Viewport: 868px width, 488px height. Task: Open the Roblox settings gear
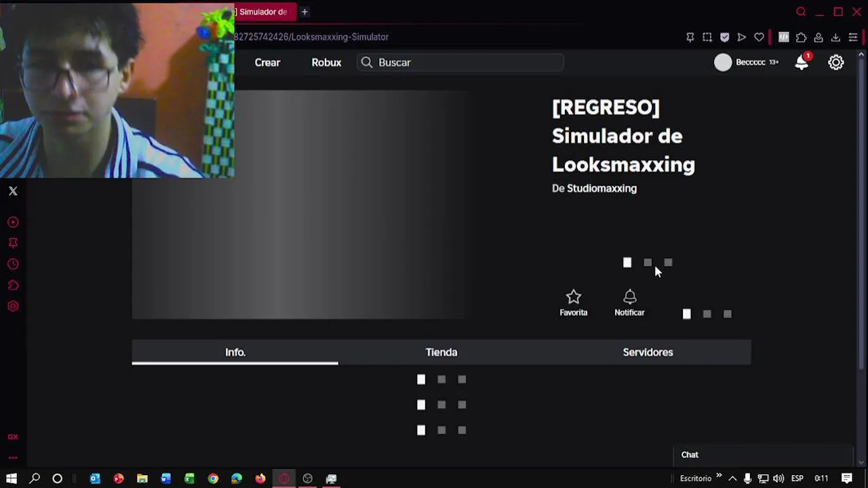coord(836,62)
